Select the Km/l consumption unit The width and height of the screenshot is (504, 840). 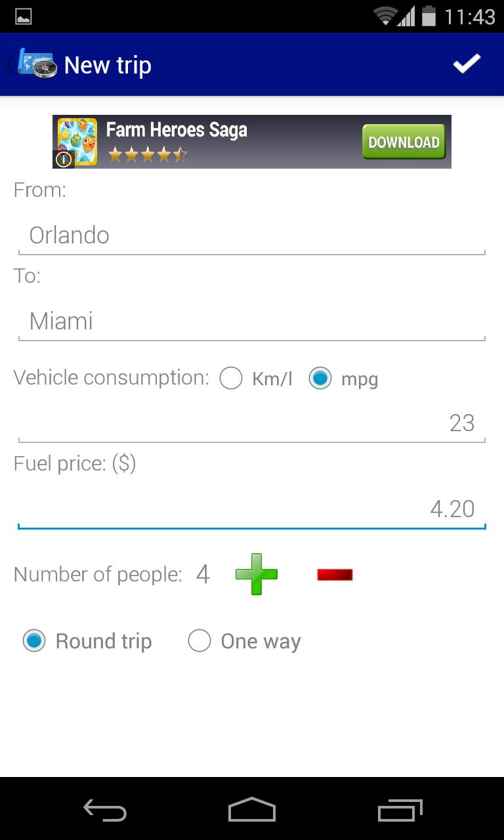(231, 379)
